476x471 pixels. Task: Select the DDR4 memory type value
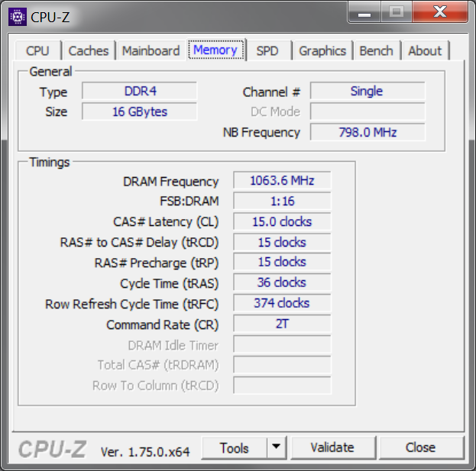tap(140, 91)
